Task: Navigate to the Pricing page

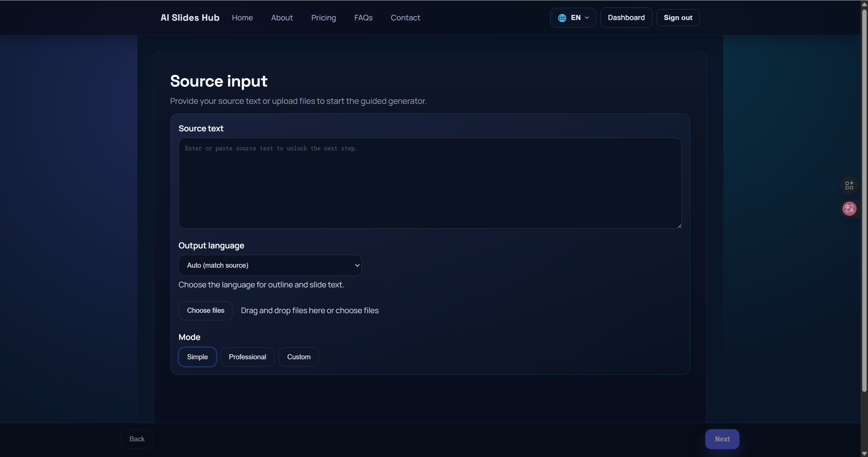Action: point(323,18)
